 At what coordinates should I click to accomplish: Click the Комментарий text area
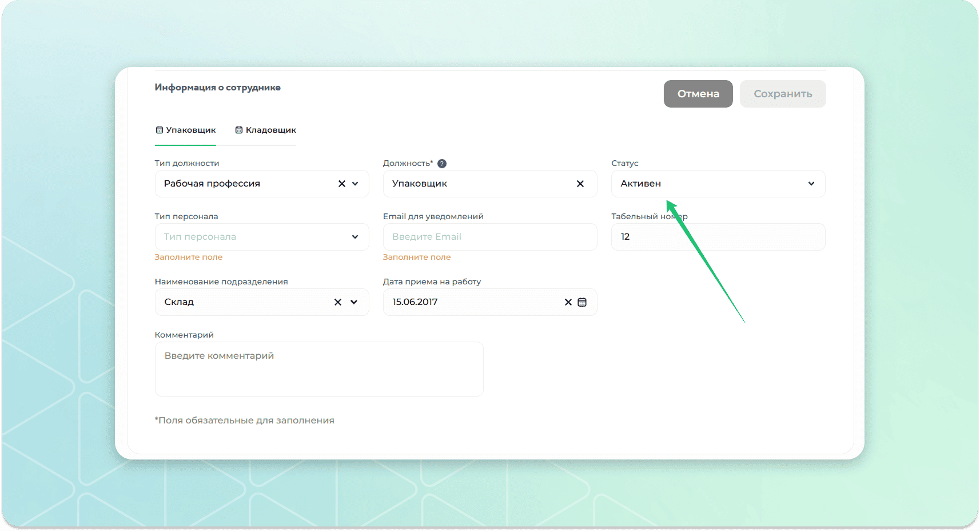[x=318, y=369]
